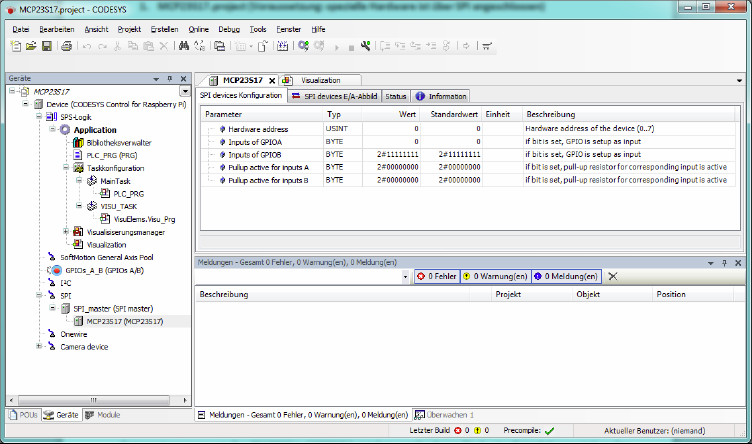Screen dimensions: 752x444
Task: Show the Module view tab
Action: pos(103,415)
